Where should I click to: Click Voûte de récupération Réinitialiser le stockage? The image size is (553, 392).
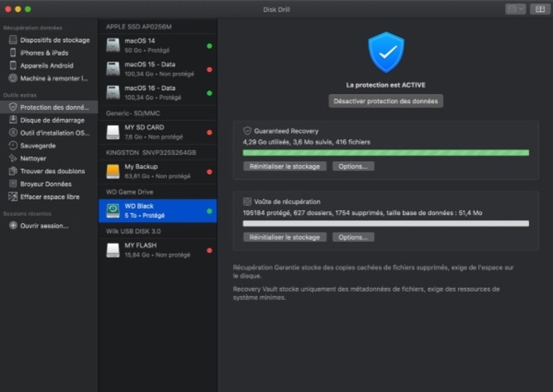(x=285, y=237)
